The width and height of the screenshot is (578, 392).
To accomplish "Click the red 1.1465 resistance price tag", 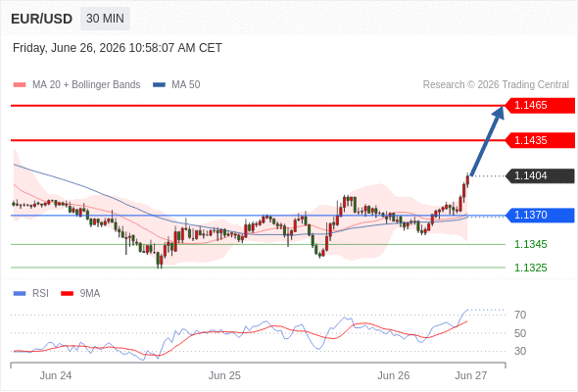I will tap(540, 106).
